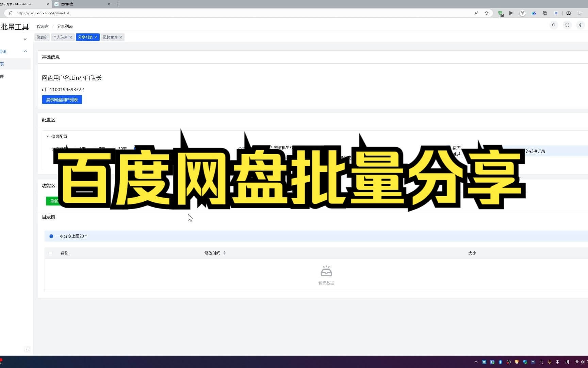The image size is (588, 368).
Task: Click the site info lock icon in the address bar
Action: coord(11,13)
